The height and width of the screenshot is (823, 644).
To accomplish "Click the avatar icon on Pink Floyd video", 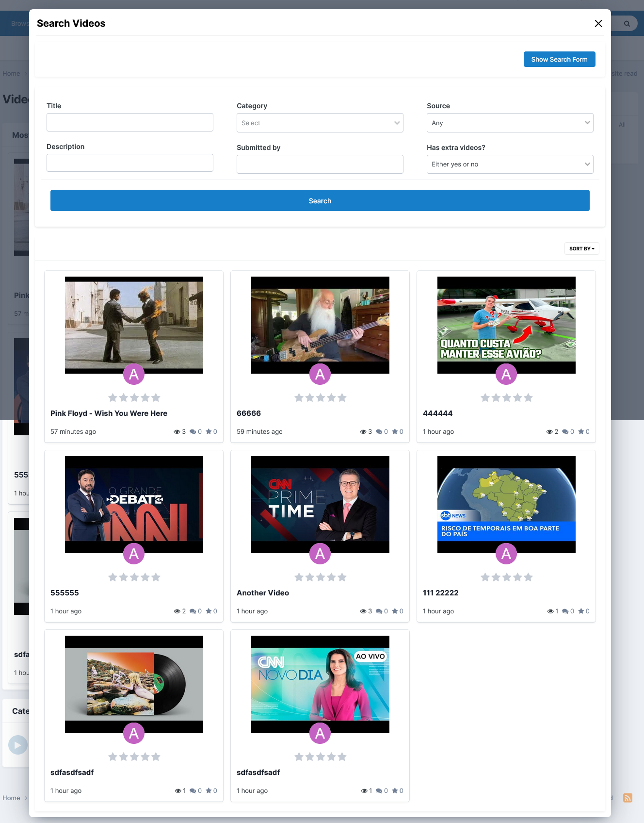I will tap(134, 374).
